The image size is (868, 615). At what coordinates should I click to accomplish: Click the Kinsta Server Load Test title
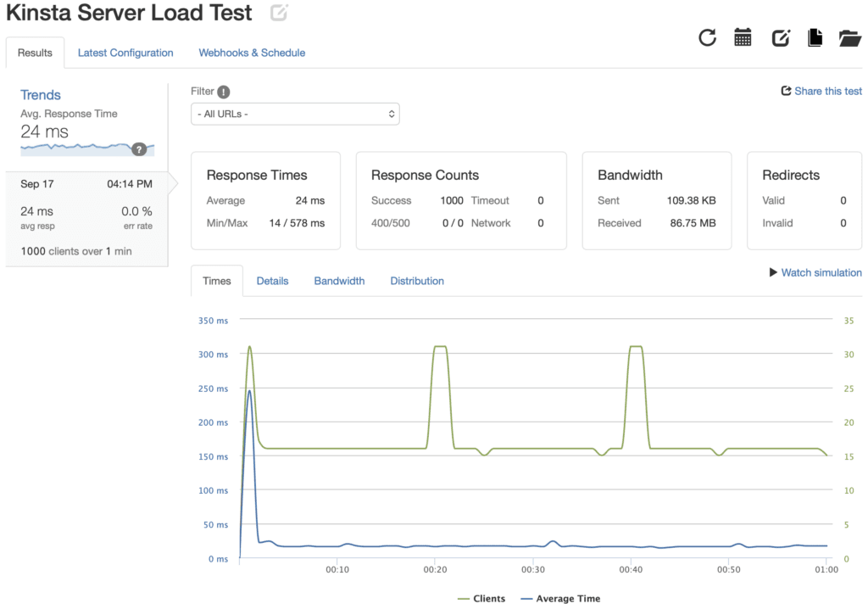[129, 13]
